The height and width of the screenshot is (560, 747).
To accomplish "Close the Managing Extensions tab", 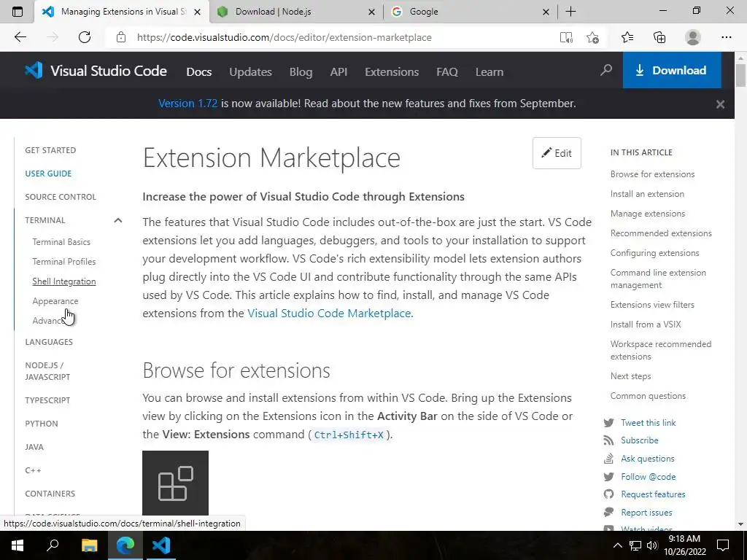I will (197, 12).
